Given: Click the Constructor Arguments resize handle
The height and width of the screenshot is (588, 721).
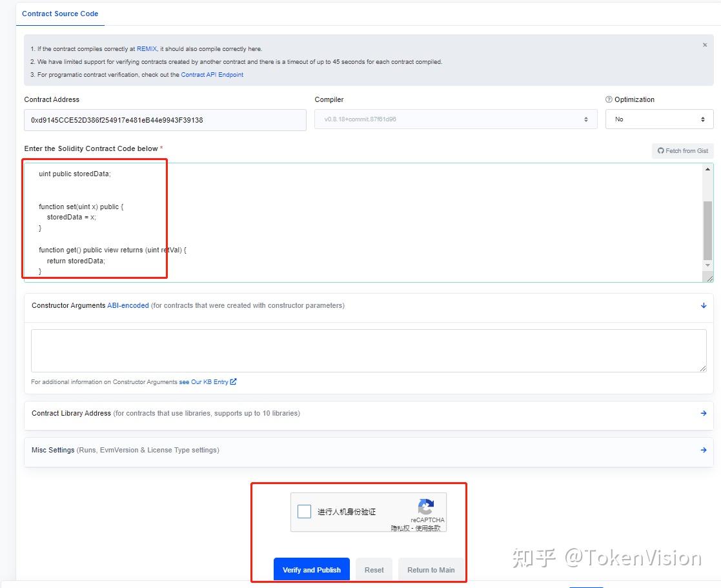Looking at the screenshot, I should (x=703, y=369).
